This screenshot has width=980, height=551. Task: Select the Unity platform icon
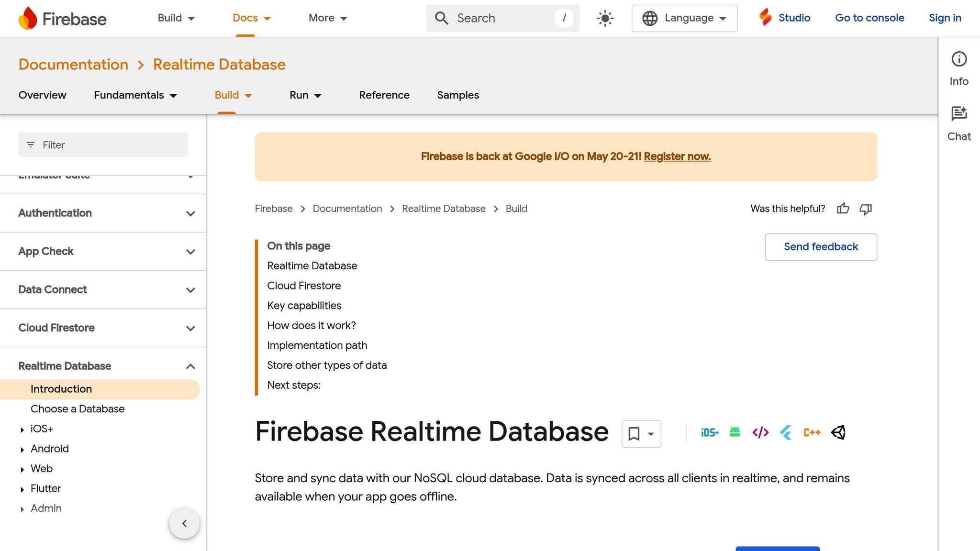838,433
